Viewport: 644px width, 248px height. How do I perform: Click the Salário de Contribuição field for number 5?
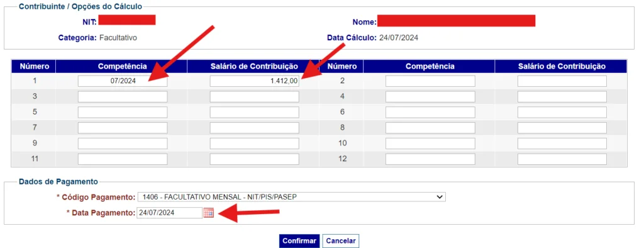255,112
